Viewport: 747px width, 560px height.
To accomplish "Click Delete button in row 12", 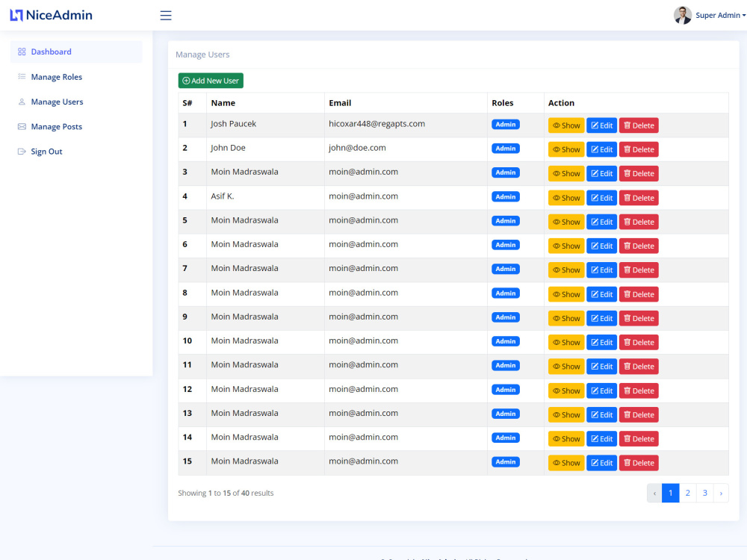I will [x=639, y=391].
